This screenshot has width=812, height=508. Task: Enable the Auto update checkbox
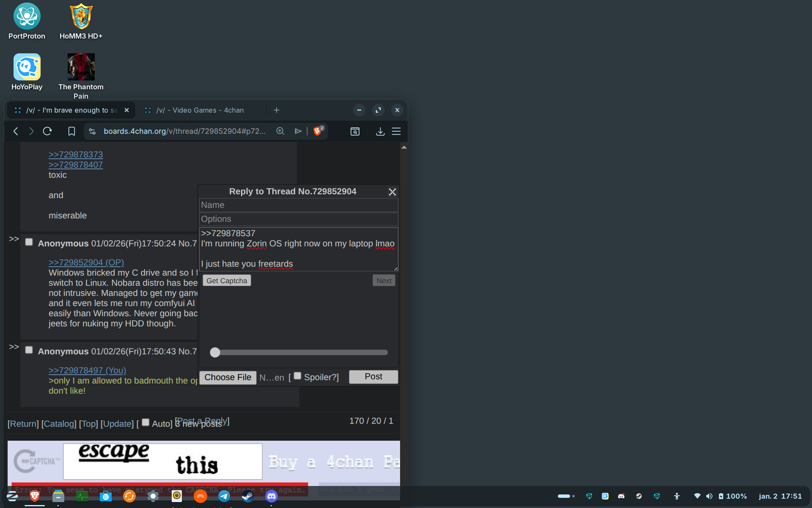145,422
